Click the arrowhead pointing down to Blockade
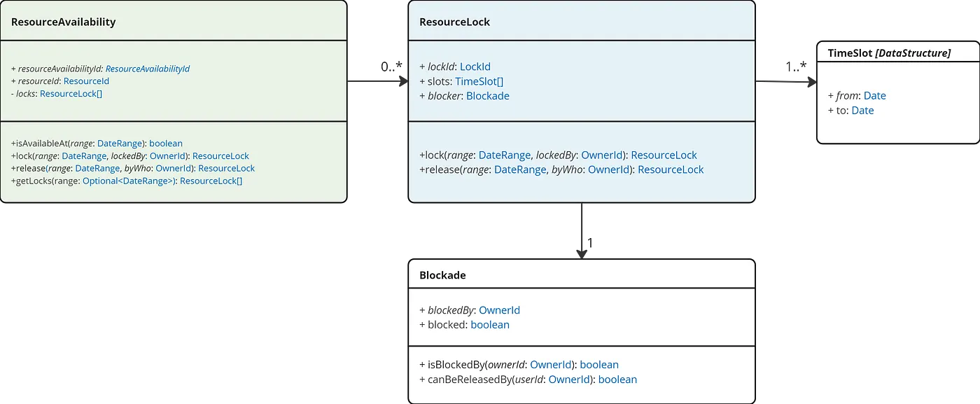 pyautogui.click(x=581, y=252)
